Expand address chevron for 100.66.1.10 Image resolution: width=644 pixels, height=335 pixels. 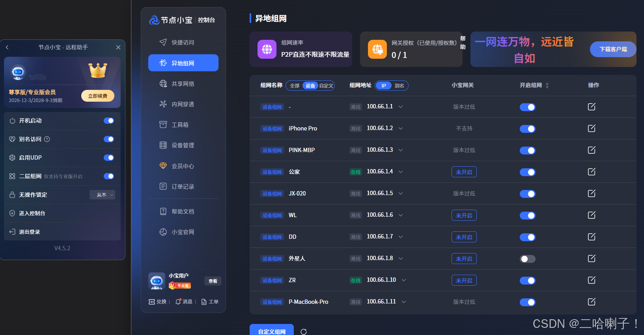tap(404, 280)
